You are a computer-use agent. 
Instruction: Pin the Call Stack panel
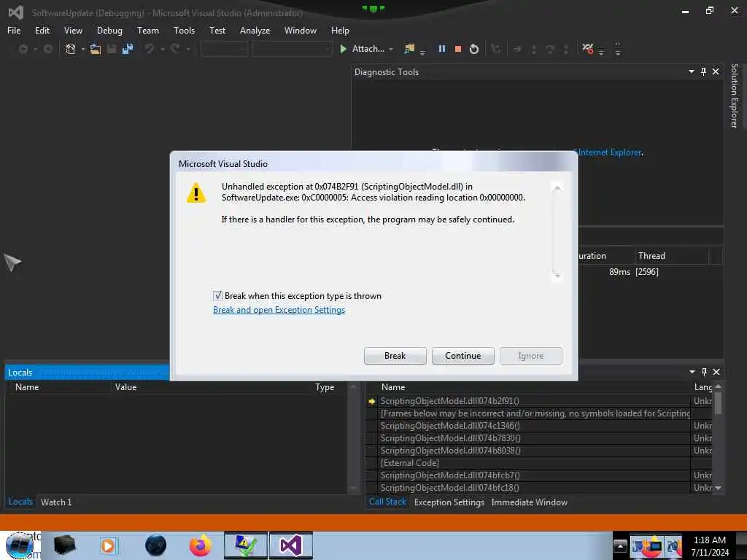[x=704, y=372]
